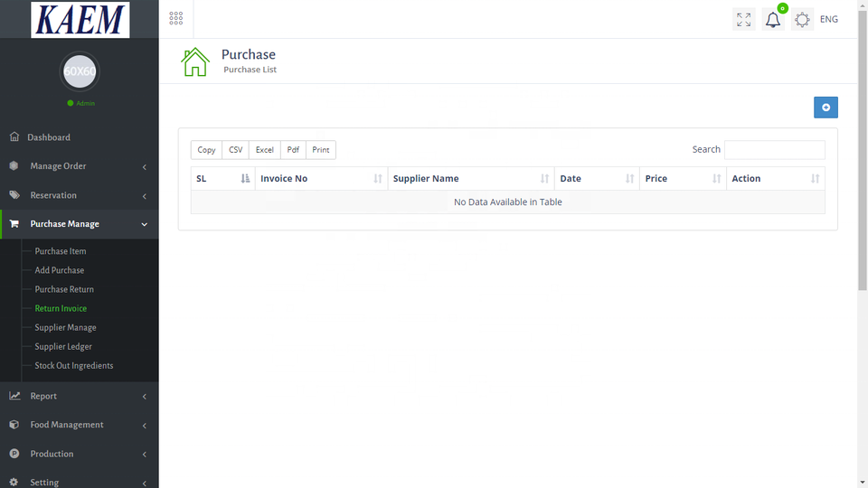
Task: Expand Manage Order chevron
Action: pos(145,166)
